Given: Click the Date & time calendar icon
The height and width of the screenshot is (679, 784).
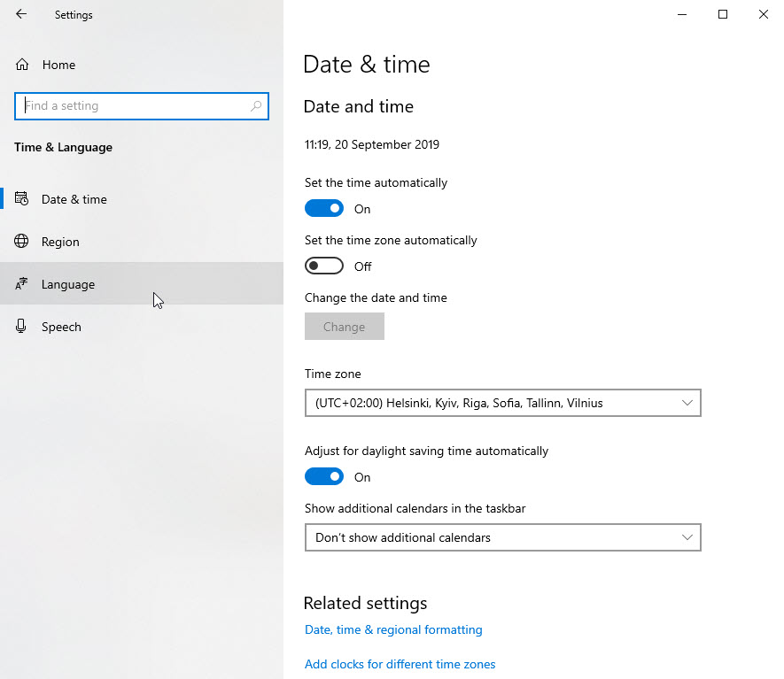Looking at the screenshot, I should click(22, 199).
